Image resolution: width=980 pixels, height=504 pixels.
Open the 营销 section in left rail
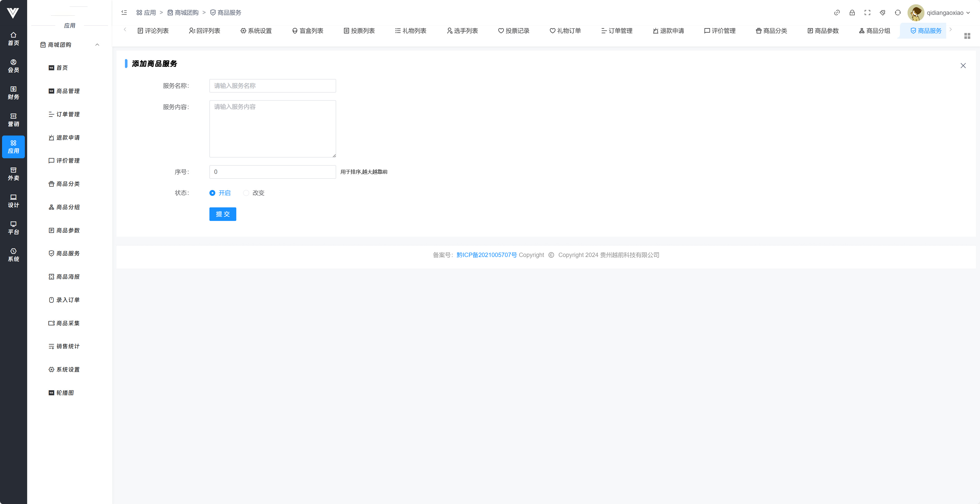click(x=13, y=120)
